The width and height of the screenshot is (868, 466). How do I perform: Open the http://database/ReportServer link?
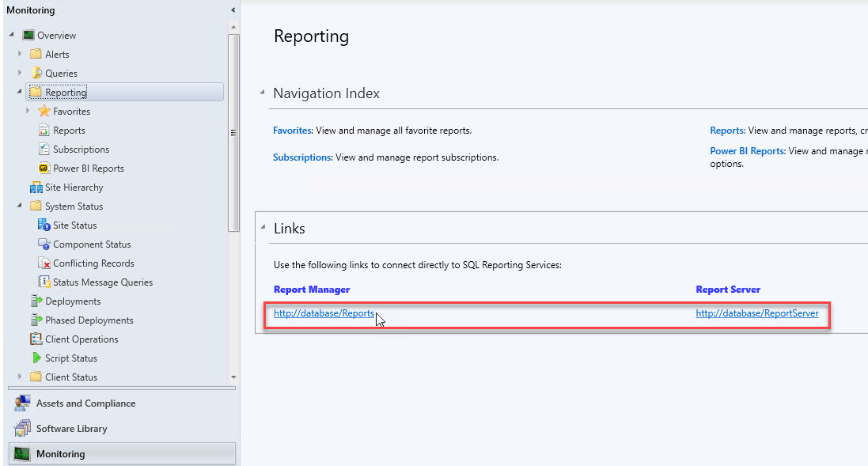coord(756,313)
